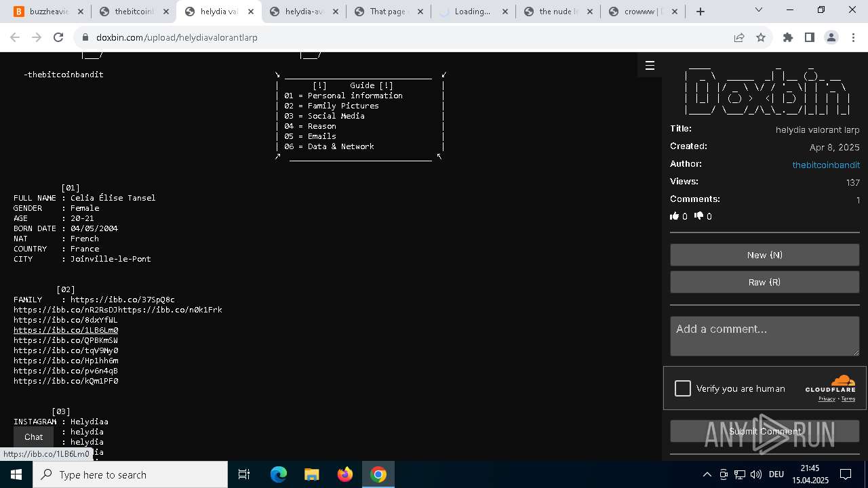868x488 pixels.
Task: Launch Microsoft Edge from taskbar
Action: [x=279, y=474]
